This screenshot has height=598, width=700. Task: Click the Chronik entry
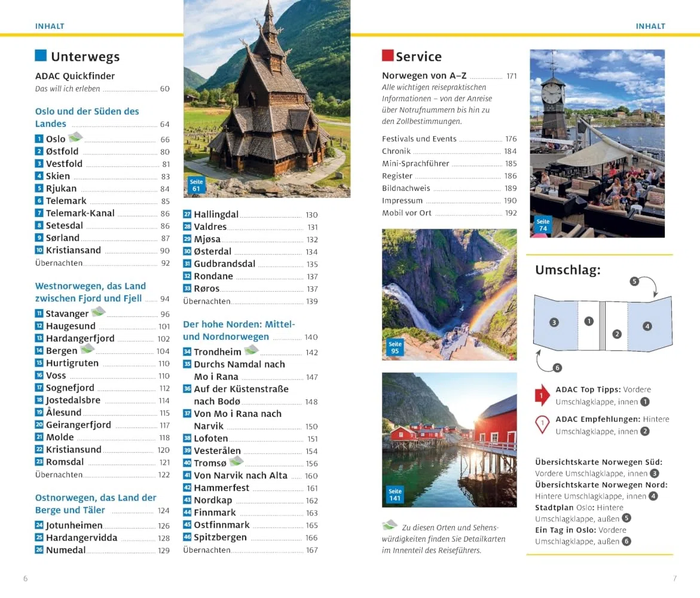(450, 151)
